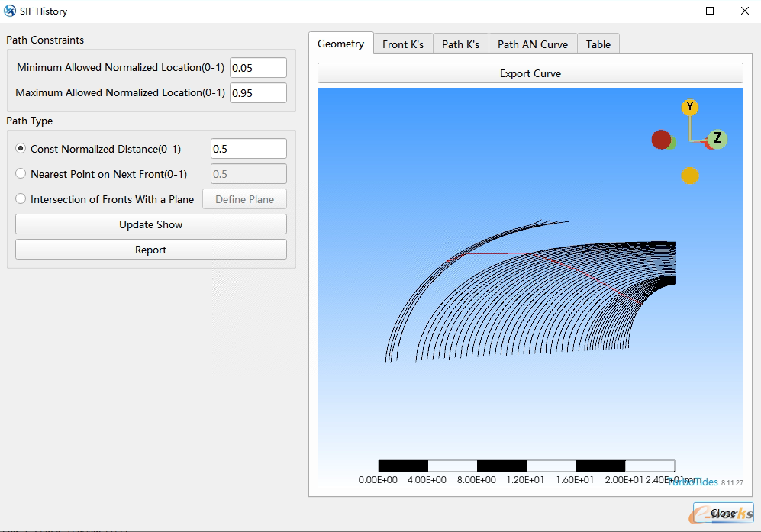Click the '2.00E+01' scale label

(x=624, y=479)
